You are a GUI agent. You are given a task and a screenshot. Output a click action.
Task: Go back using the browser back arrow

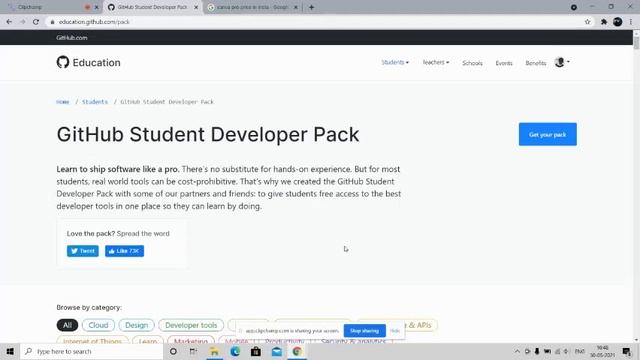click(9, 22)
